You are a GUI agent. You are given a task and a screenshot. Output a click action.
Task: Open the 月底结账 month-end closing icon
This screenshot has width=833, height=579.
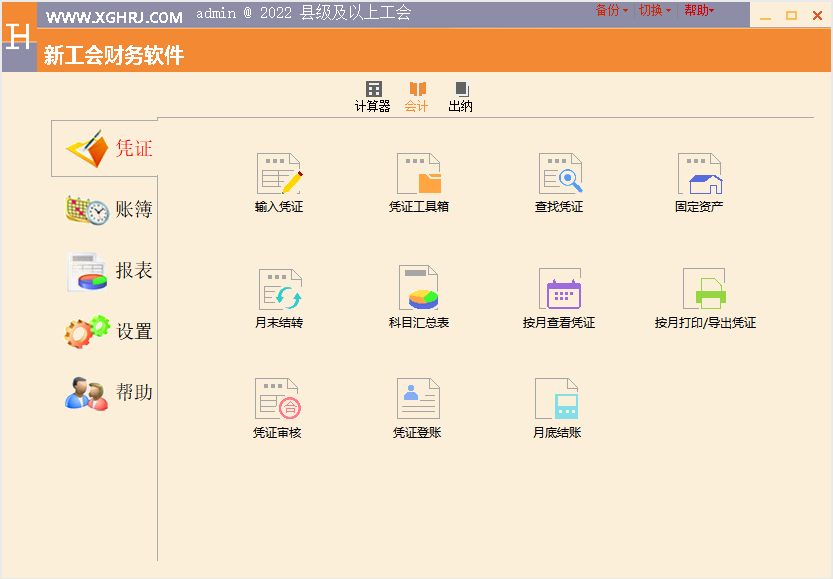(x=557, y=401)
